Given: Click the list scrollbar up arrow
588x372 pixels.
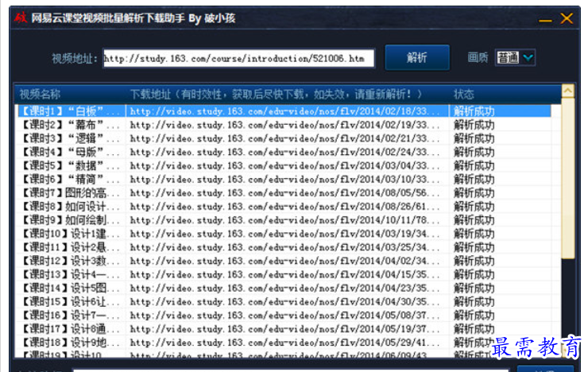Looking at the screenshot, I should (x=568, y=91).
